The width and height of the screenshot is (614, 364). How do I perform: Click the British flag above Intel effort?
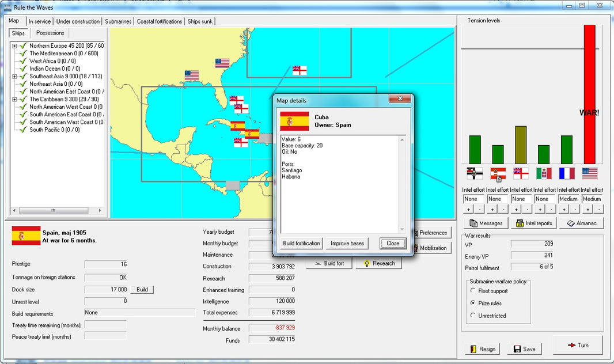click(520, 173)
